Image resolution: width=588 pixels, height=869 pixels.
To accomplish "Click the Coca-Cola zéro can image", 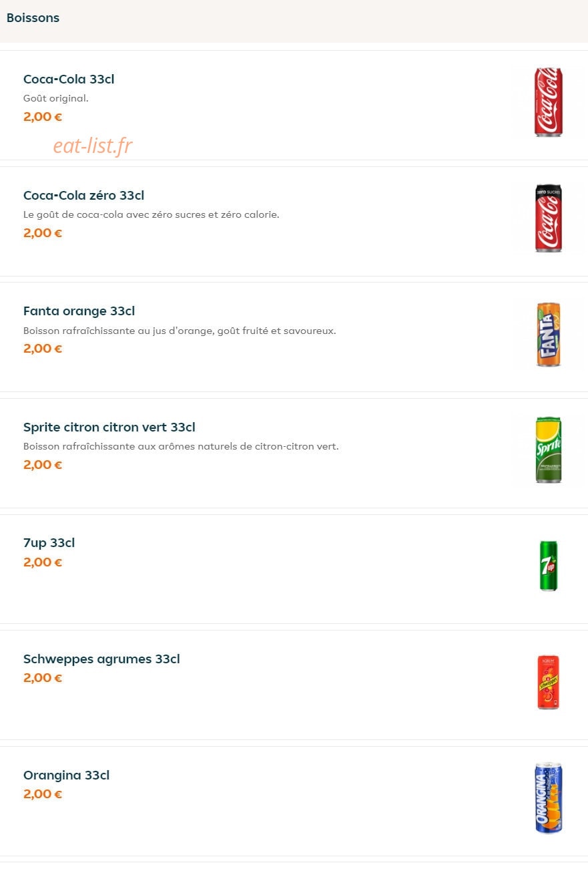I will click(x=549, y=218).
